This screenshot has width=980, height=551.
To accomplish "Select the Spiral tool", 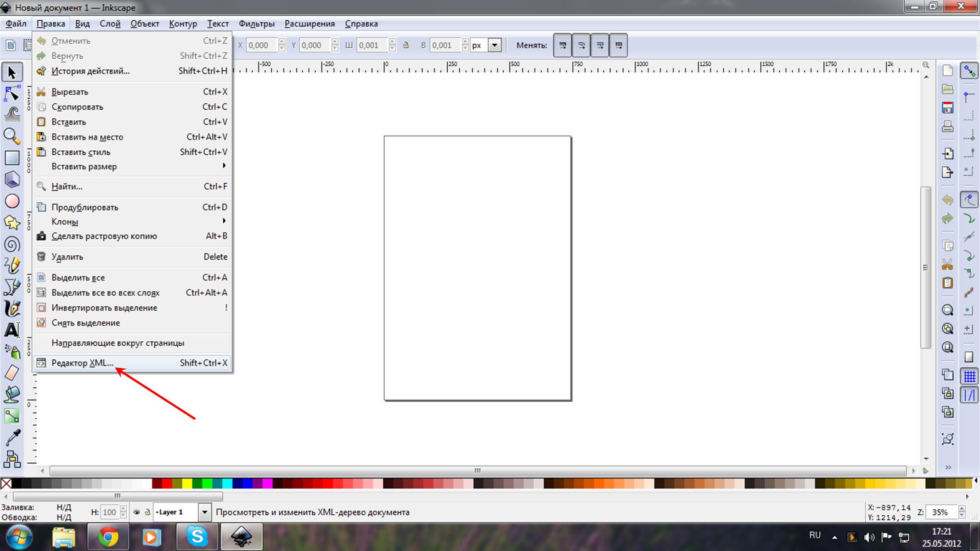I will pos(12,244).
